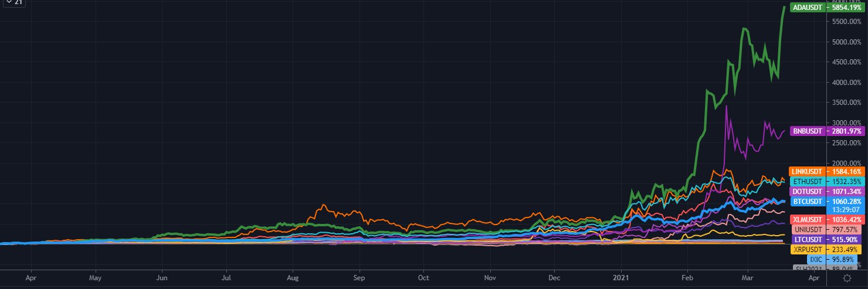The width and height of the screenshot is (868, 289).
Task: Click the XRPUSDT symbol label
Action: [808, 250]
